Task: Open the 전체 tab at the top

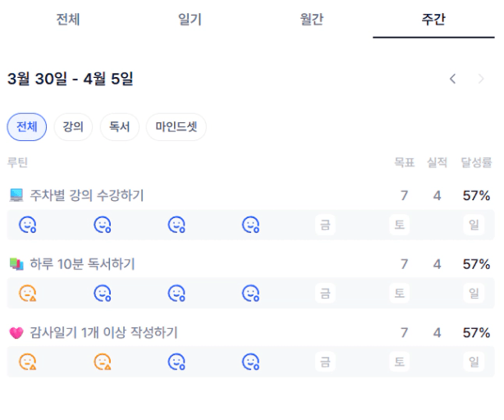Action: tap(68, 20)
